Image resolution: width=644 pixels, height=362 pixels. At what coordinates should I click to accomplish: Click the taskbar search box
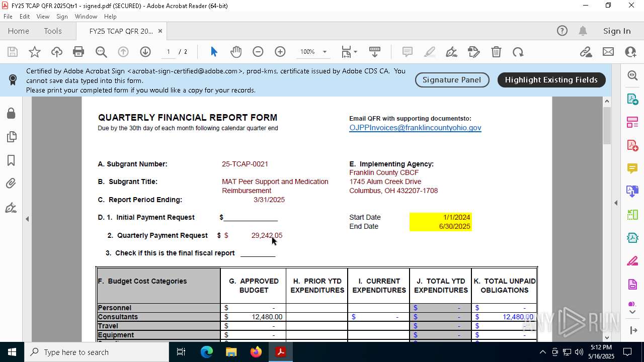(97, 352)
